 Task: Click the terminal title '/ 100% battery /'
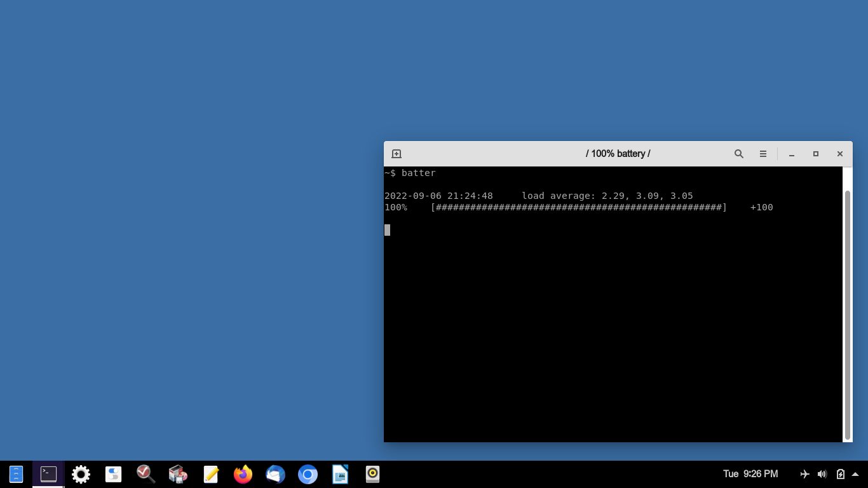click(x=618, y=154)
